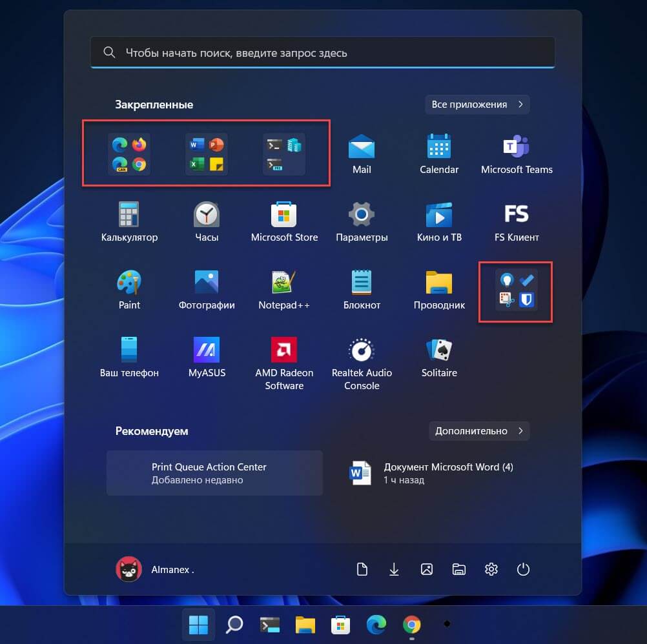
Task: Open Print Queue Action Center recommendation
Action: click(214, 473)
